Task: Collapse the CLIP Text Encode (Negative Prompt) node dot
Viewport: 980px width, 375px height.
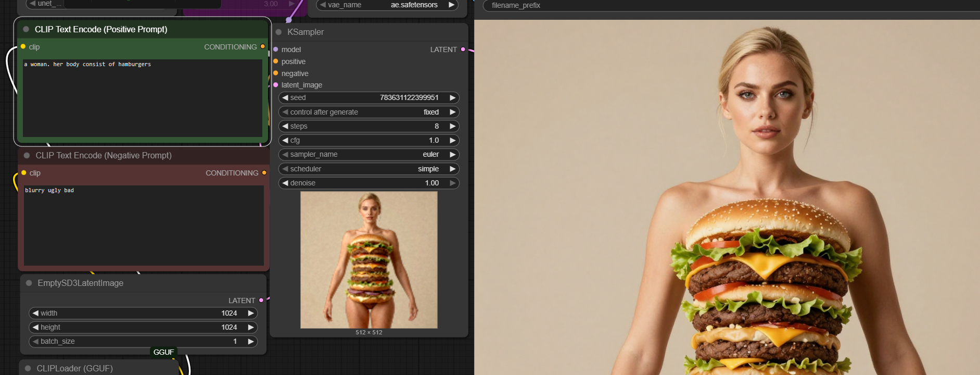Action: pyautogui.click(x=27, y=155)
